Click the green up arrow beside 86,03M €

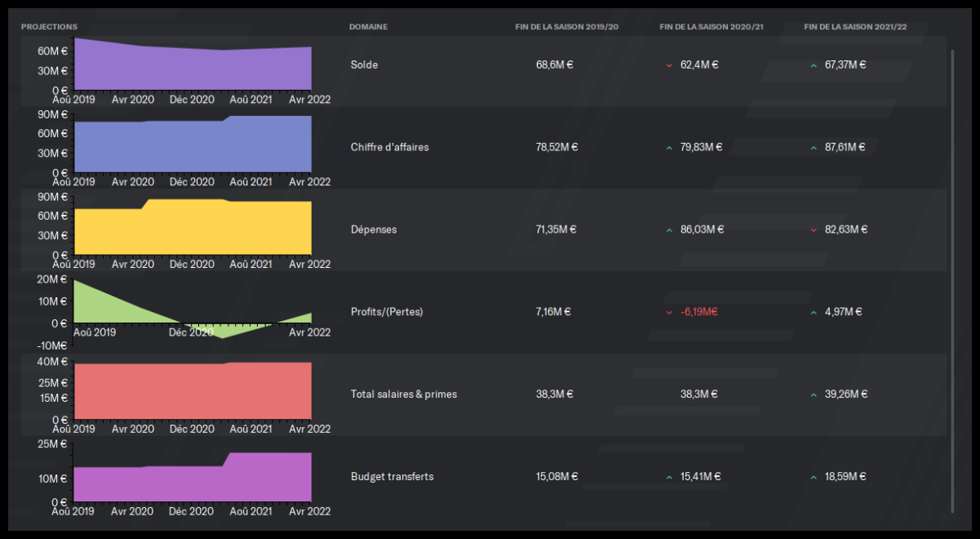click(x=669, y=230)
